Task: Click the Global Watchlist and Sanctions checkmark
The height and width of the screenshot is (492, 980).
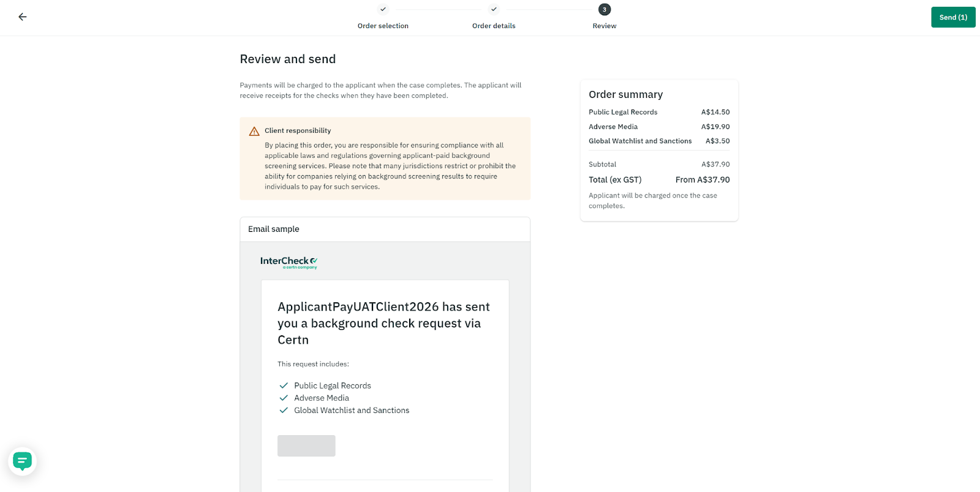Action: tap(284, 410)
